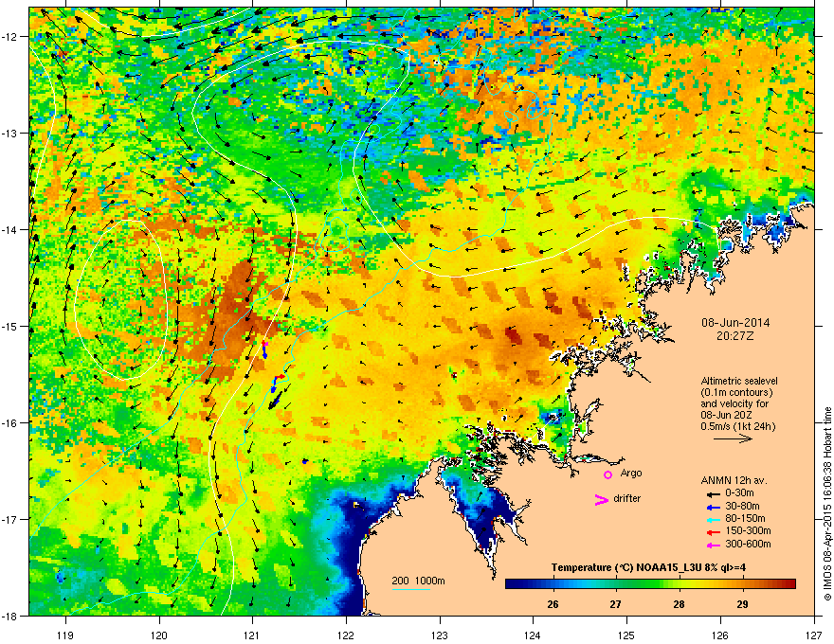Click the colorbar tick label 26
The width and height of the screenshot is (834, 644).
click(553, 604)
